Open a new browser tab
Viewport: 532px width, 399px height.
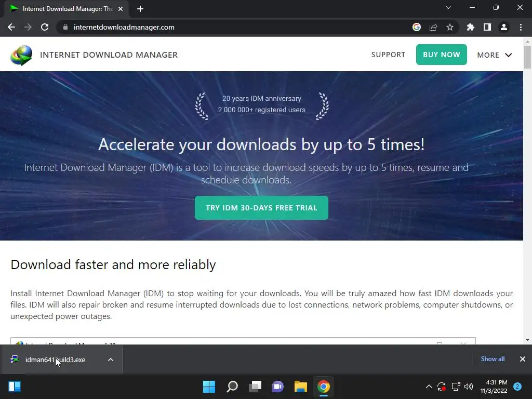pos(140,9)
